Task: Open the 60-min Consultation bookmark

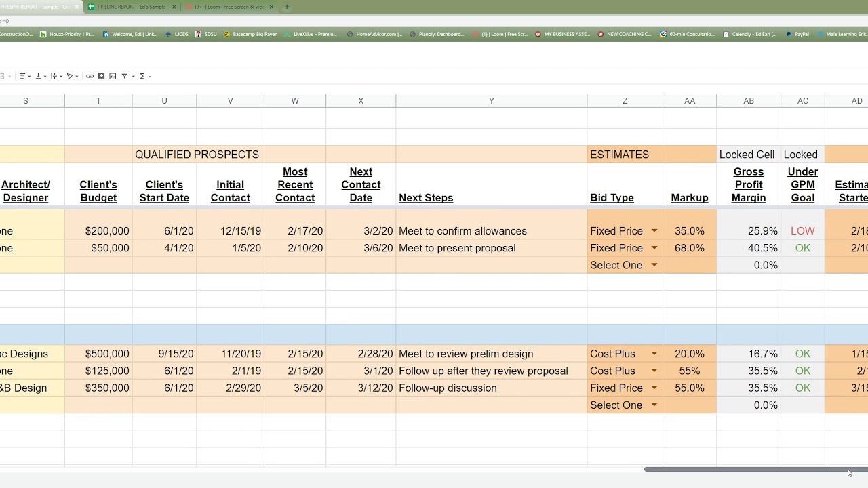Action: point(688,34)
